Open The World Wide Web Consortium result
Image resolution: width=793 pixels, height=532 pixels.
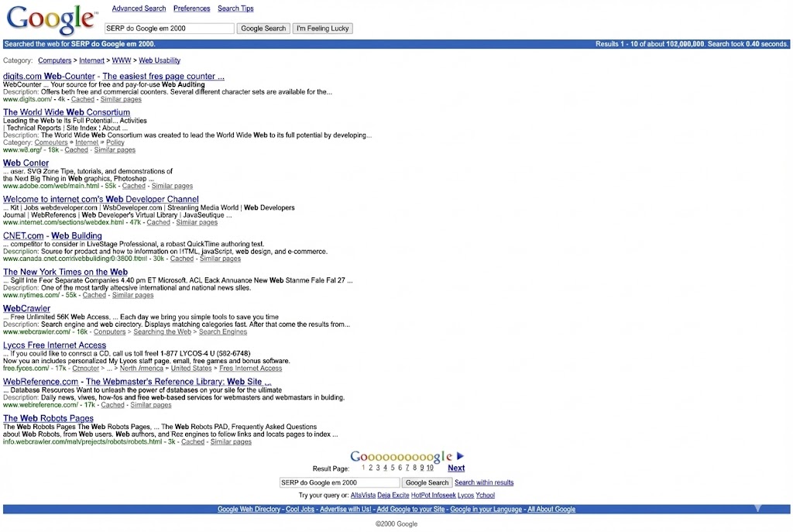pos(67,112)
